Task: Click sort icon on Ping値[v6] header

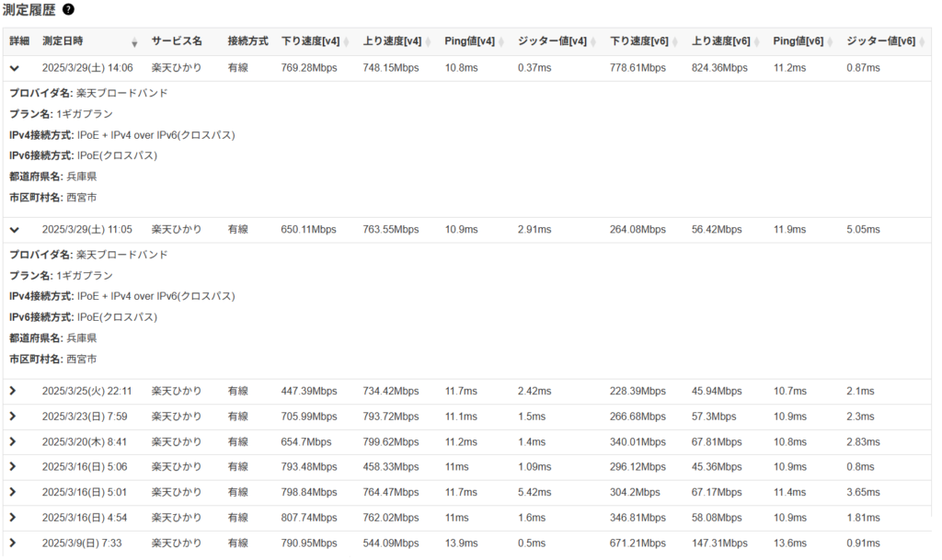Action: (x=831, y=42)
